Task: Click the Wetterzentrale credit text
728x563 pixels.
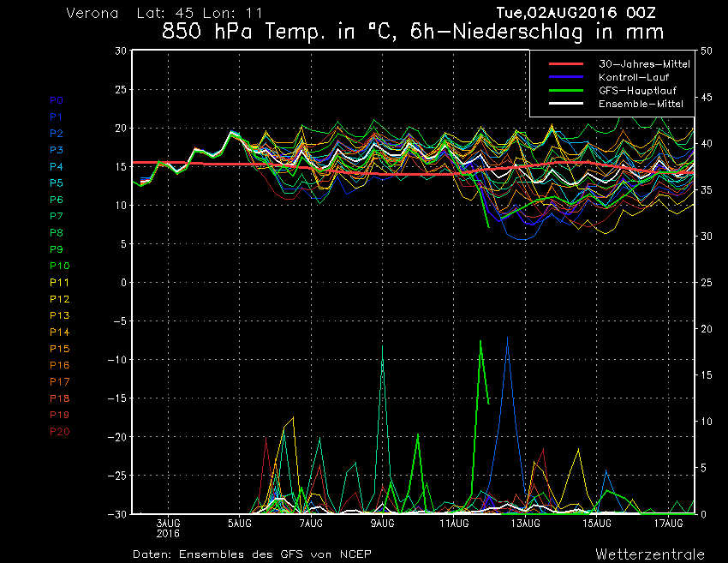Action: point(650,554)
